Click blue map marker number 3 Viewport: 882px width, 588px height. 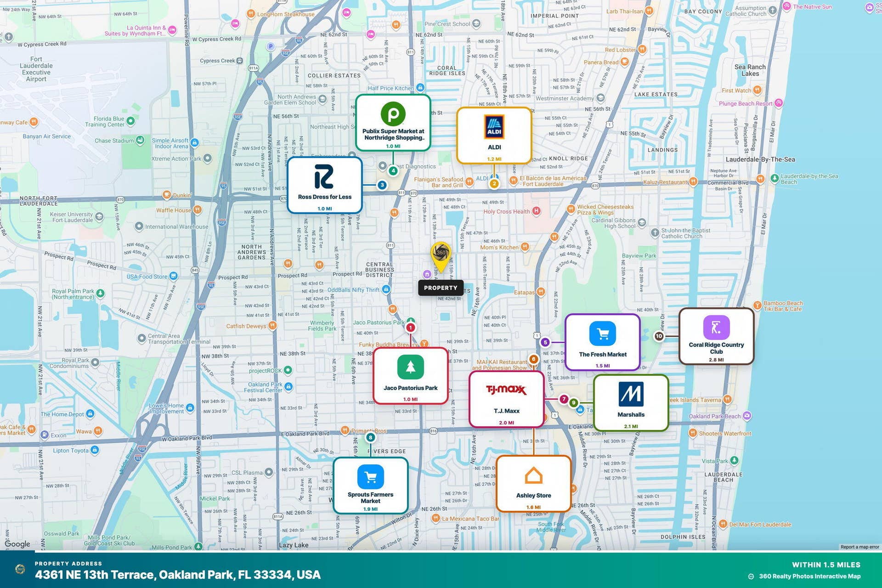click(x=382, y=185)
